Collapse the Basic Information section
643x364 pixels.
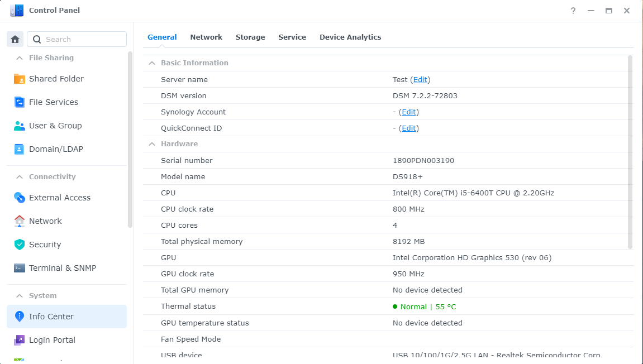pyautogui.click(x=152, y=63)
